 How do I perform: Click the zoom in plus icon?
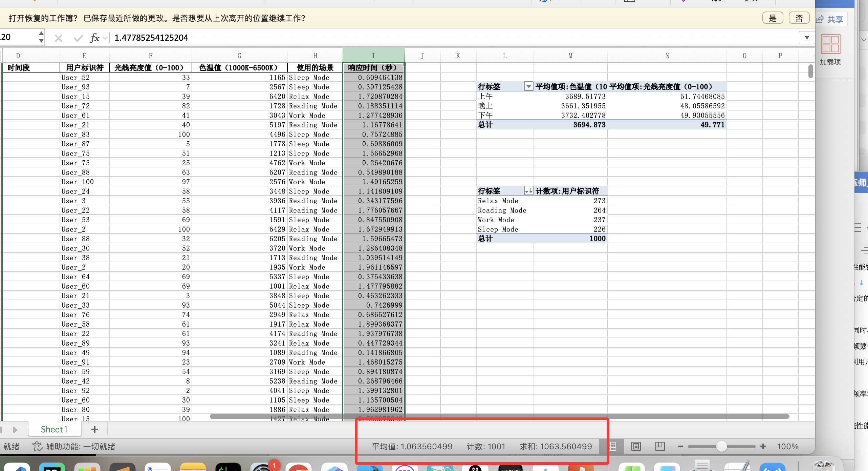(x=763, y=447)
